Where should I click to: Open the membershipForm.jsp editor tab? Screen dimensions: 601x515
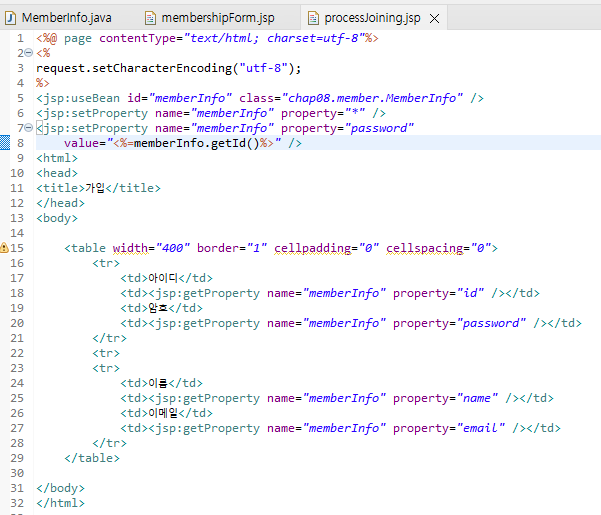click(218, 18)
